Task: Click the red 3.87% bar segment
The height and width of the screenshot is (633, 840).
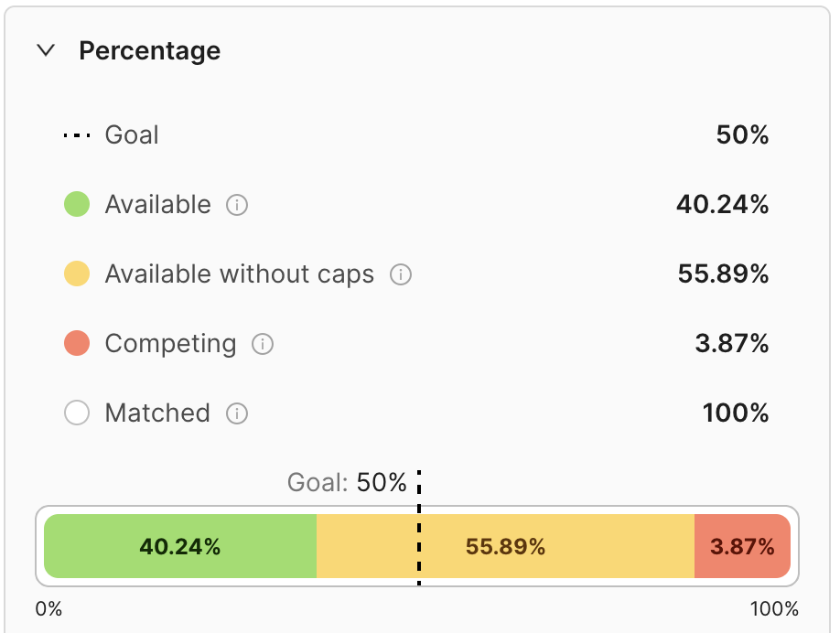Action: click(742, 547)
